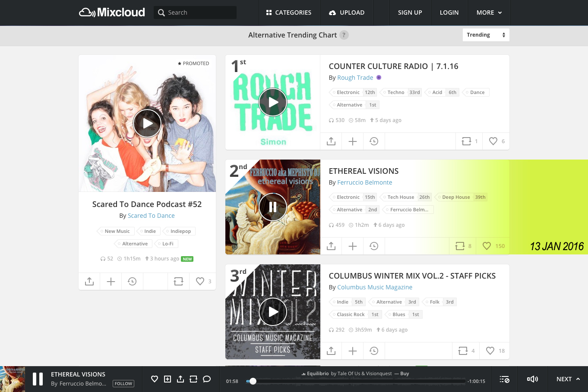Image resolution: width=588 pixels, height=392 pixels.
Task: Click the Mixcloud logo
Action: [x=112, y=13]
